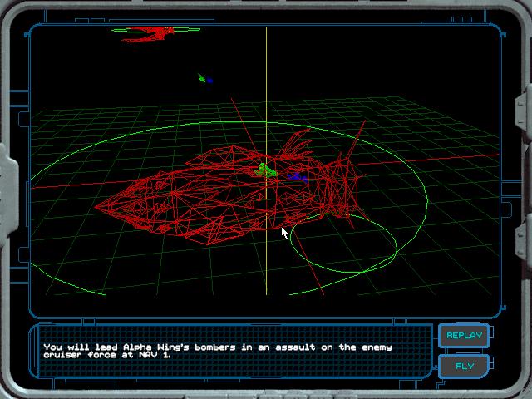The image size is (532, 399).
Task: Click the REPLAY button
Action: point(464,336)
